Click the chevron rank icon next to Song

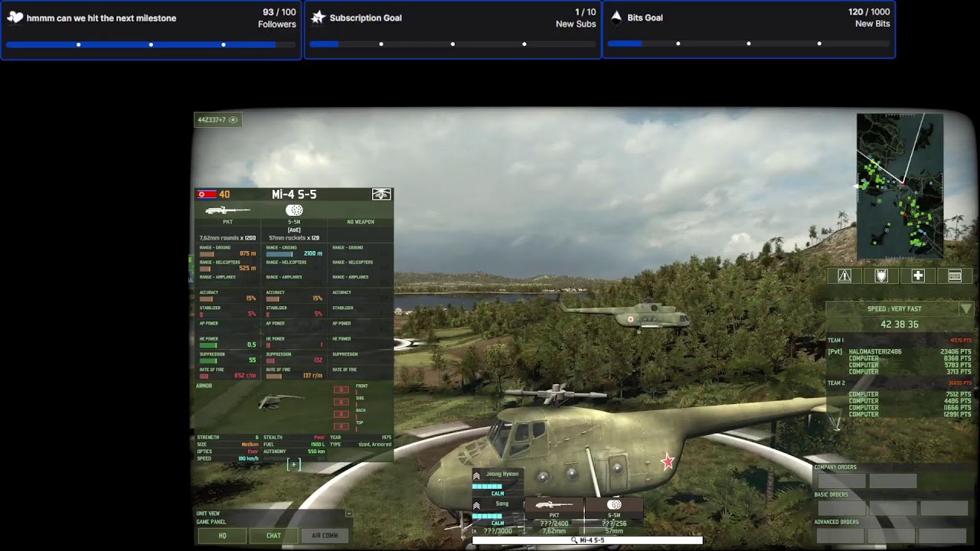coord(476,505)
